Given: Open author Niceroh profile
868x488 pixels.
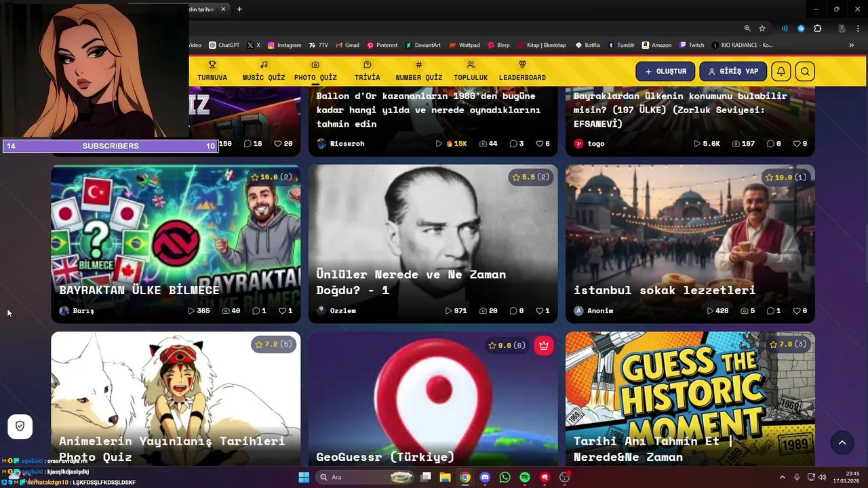Looking at the screenshot, I should click(x=340, y=144).
